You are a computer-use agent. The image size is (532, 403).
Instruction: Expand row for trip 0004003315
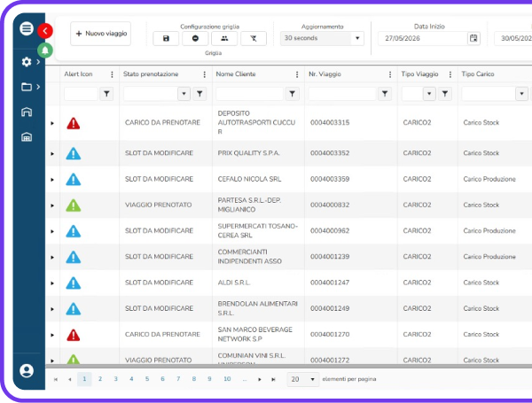point(52,123)
